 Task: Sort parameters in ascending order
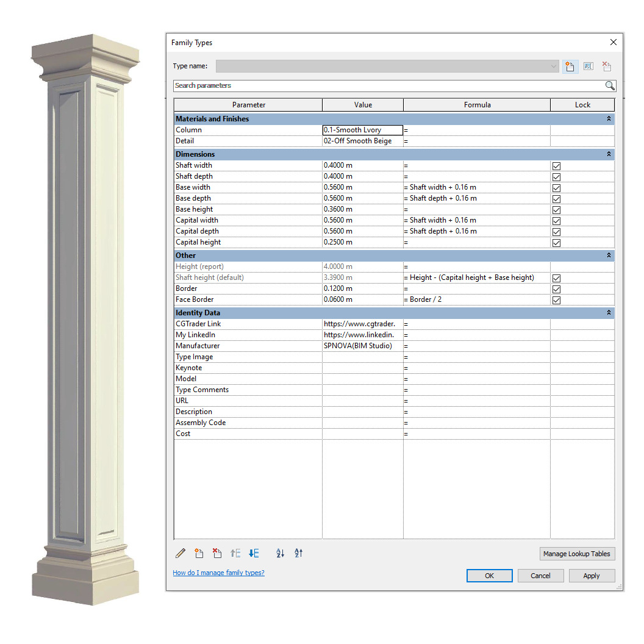[x=280, y=553]
